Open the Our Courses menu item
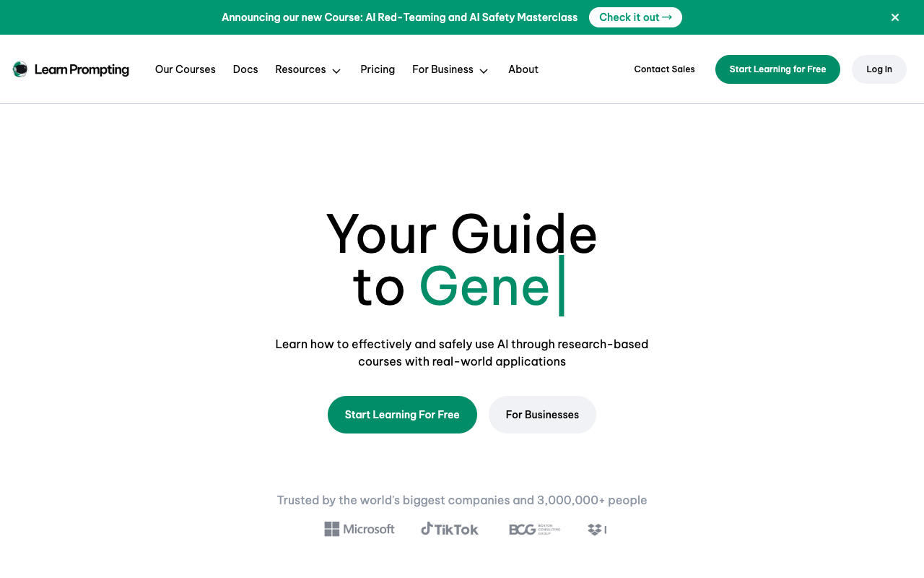This screenshot has height=578, width=924. click(186, 69)
